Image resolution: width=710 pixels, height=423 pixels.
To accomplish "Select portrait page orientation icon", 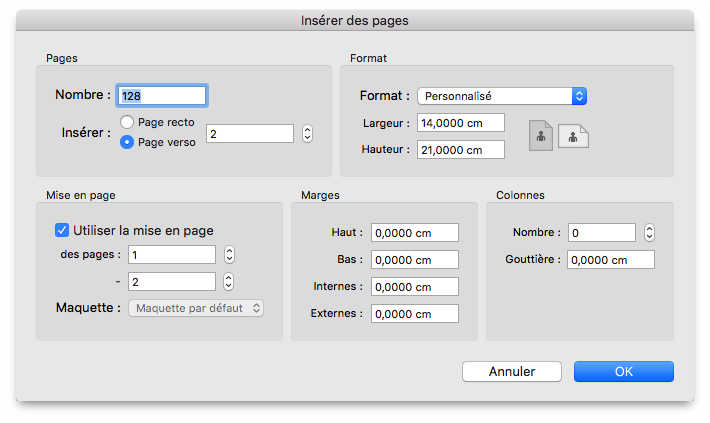I will pyautogui.click(x=541, y=135).
